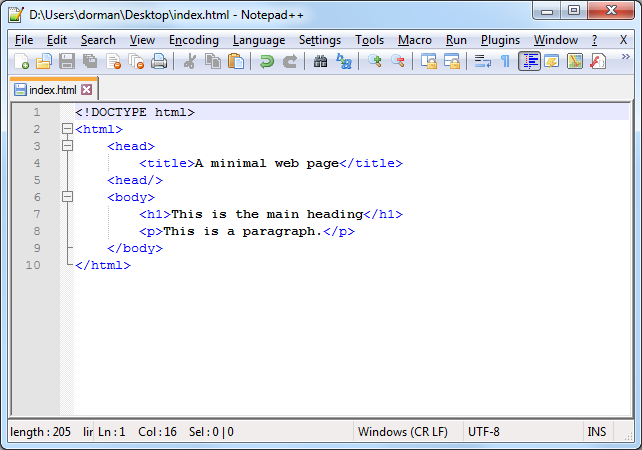
Task: Open the Run menu
Action: point(456,40)
